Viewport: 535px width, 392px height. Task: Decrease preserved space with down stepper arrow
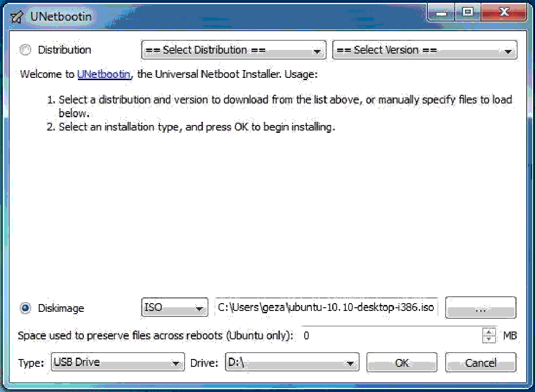coord(490,338)
